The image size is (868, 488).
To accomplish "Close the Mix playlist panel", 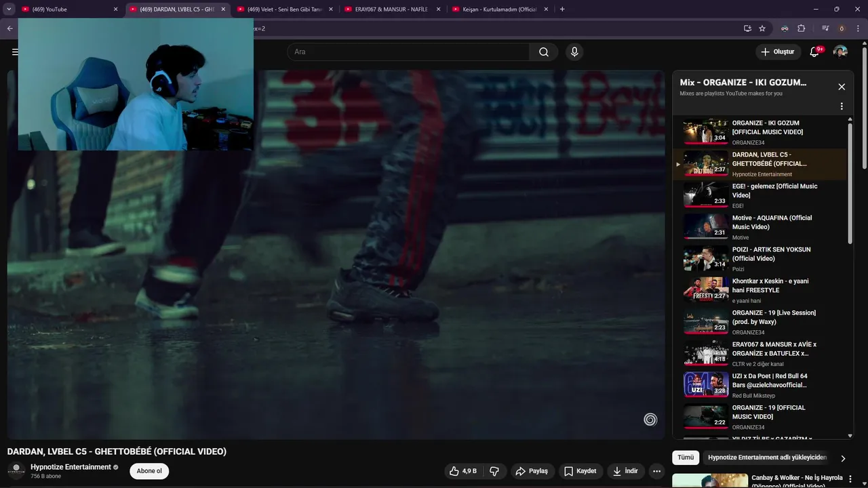I will pos(842,87).
